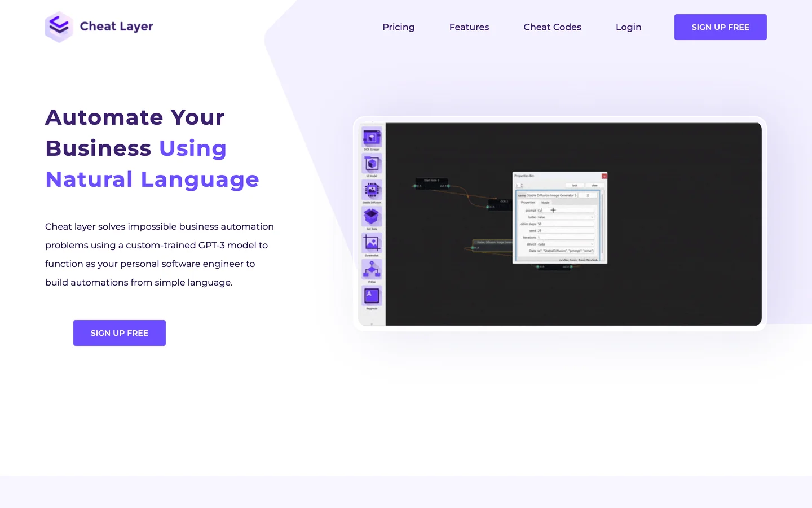The image size is (812, 508).
Task: Open the Features menu item
Action: click(x=469, y=27)
